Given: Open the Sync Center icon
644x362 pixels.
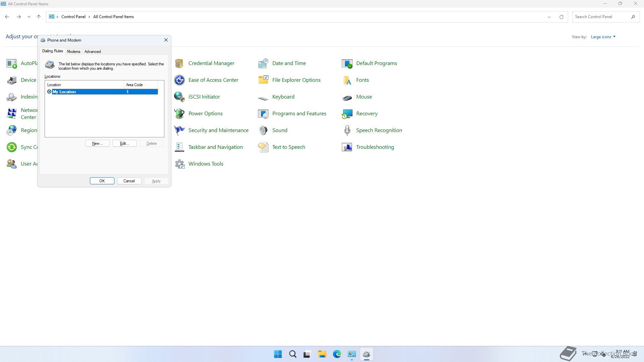Looking at the screenshot, I should pos(12,147).
